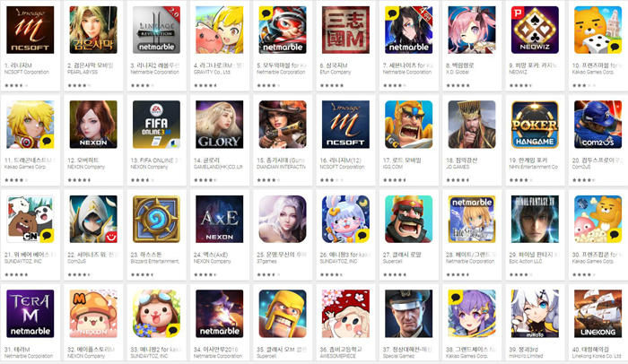Open the Final Fantasy XV app icon
This screenshot has width=628, height=364.
(535, 219)
